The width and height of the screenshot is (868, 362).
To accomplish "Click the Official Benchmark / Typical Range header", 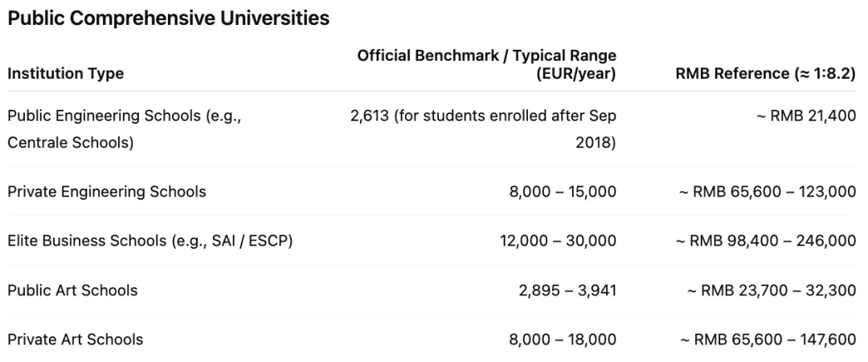I will (x=487, y=55).
